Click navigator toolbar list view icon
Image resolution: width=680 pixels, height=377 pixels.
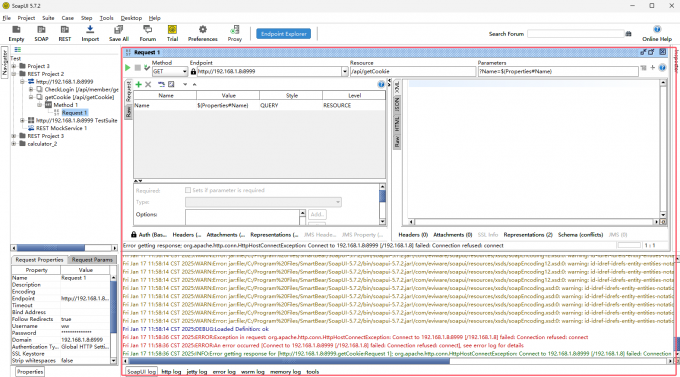pos(18,50)
